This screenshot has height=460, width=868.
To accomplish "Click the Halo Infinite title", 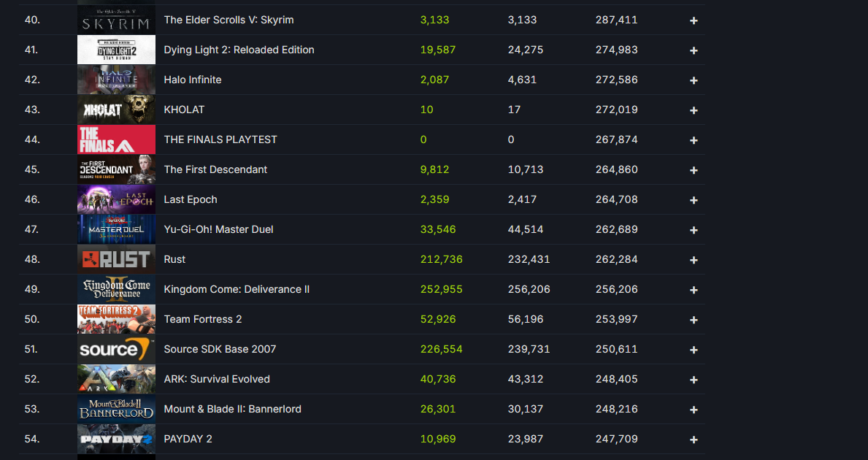I will coord(193,80).
